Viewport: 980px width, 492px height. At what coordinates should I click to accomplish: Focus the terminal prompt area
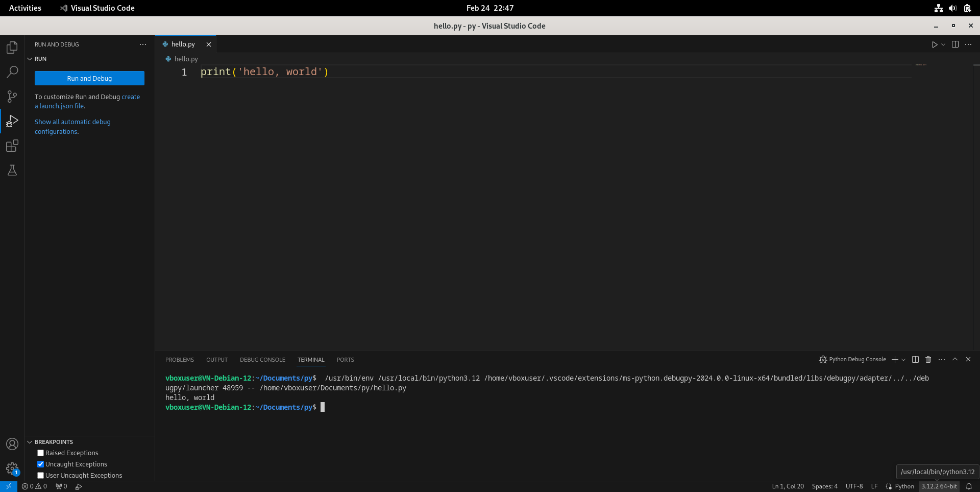click(322, 407)
